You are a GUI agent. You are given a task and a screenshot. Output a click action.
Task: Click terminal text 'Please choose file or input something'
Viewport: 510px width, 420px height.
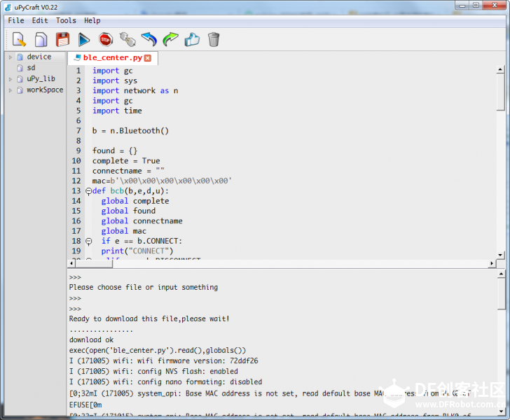(x=144, y=288)
